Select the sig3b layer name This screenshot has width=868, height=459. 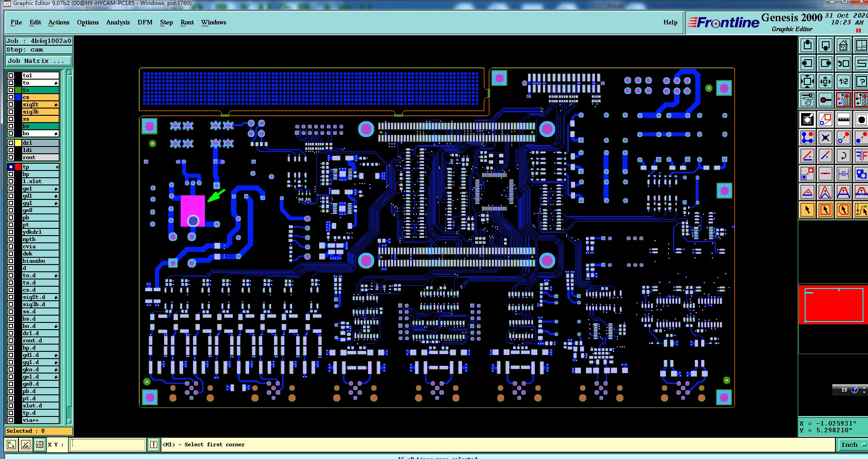[40, 112]
